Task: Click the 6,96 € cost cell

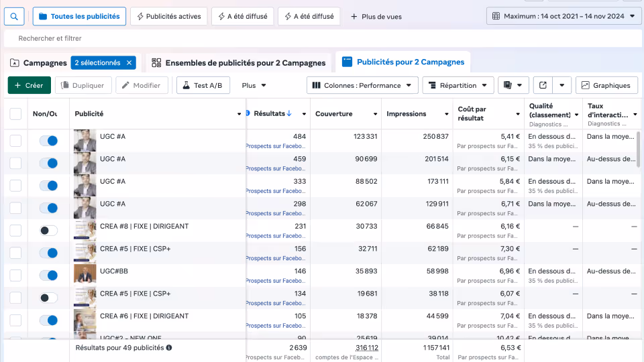Action: click(x=510, y=271)
